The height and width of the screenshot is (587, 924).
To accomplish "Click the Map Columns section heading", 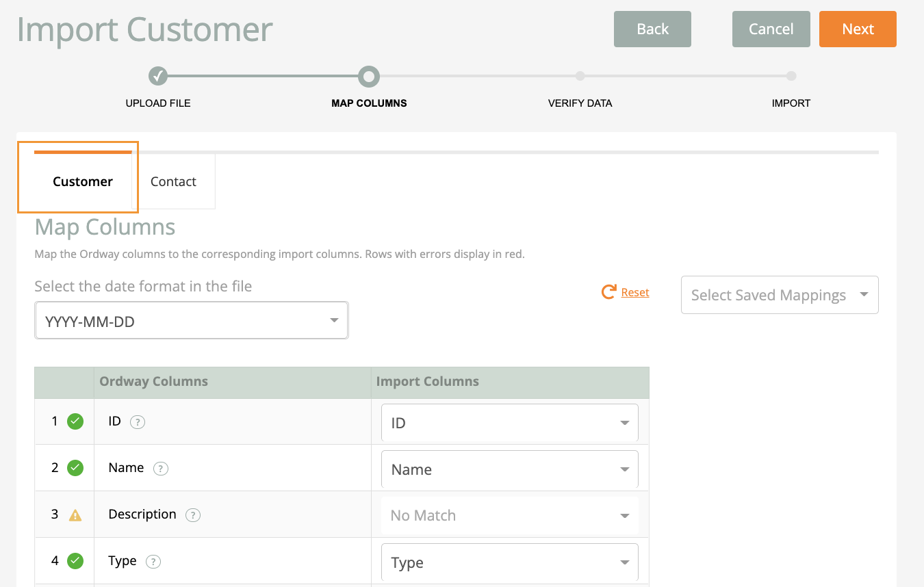I will click(105, 227).
